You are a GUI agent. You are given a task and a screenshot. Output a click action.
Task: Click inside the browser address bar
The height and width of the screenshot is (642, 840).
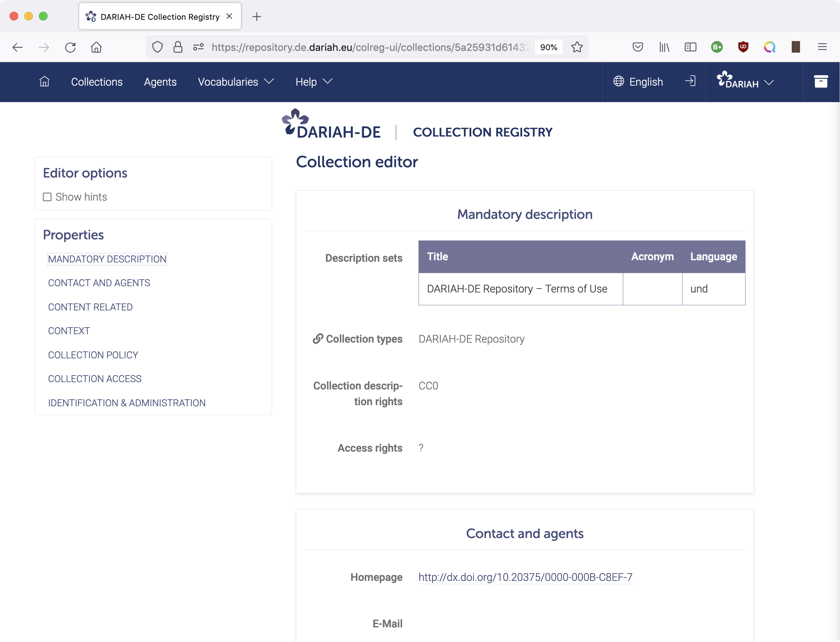pyautogui.click(x=363, y=47)
